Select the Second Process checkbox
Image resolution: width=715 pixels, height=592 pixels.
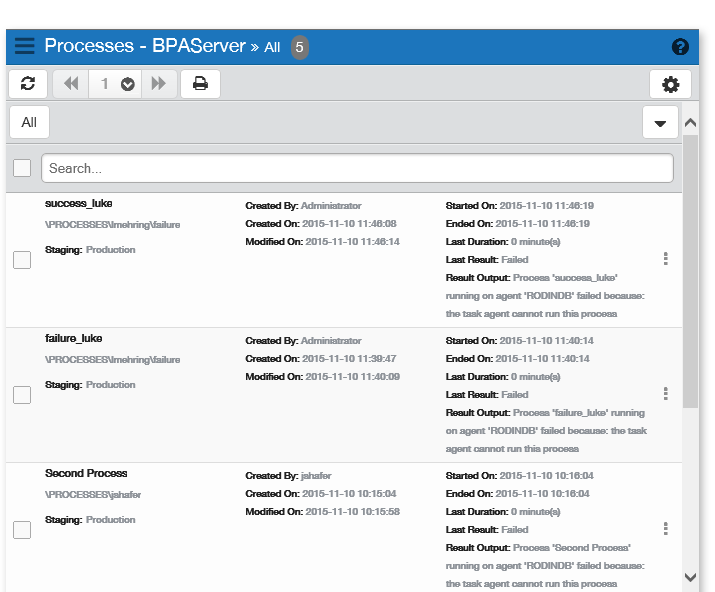(22, 530)
